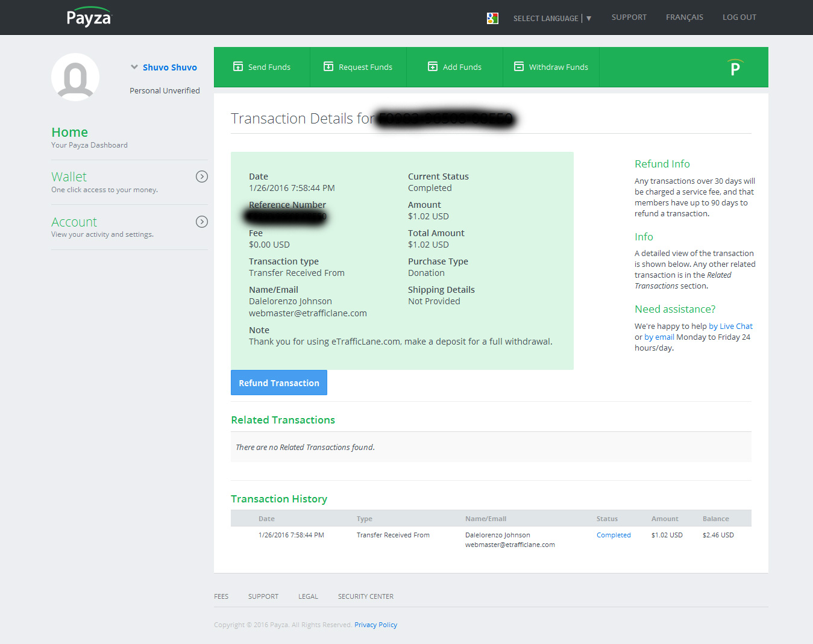Contact support by email link
The height and width of the screenshot is (644, 813).
(659, 337)
